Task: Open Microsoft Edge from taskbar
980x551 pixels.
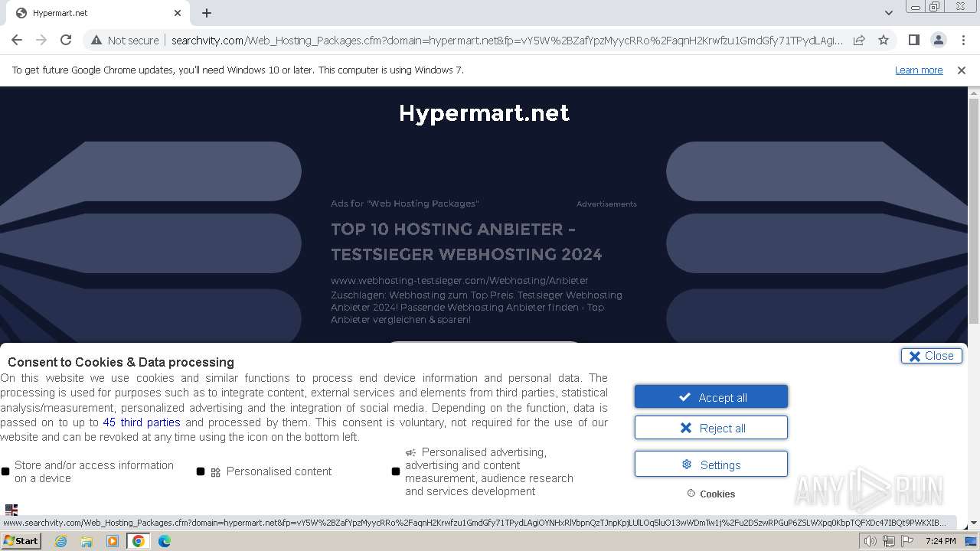Action: click(164, 541)
